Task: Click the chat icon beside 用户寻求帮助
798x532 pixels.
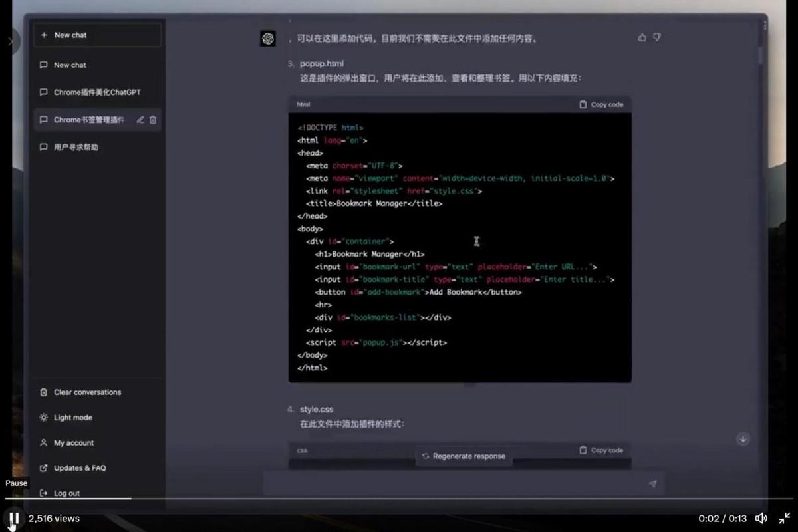Action: pyautogui.click(x=44, y=147)
